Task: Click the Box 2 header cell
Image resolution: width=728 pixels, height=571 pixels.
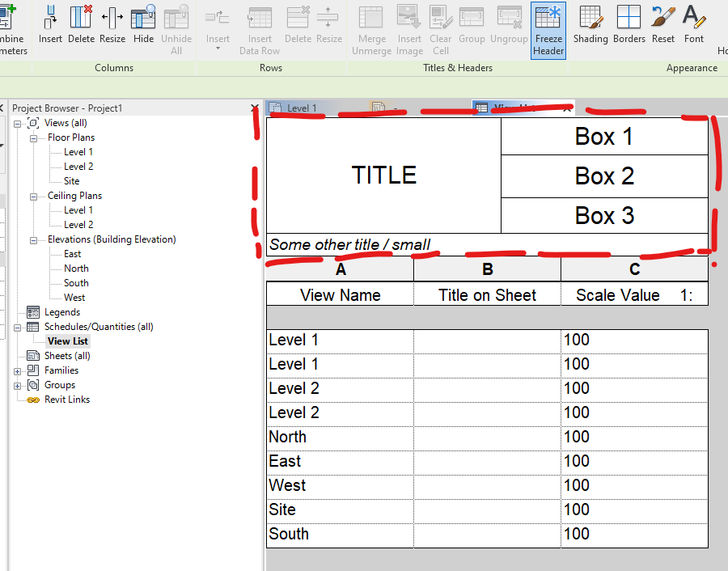Action: pyautogui.click(x=604, y=176)
